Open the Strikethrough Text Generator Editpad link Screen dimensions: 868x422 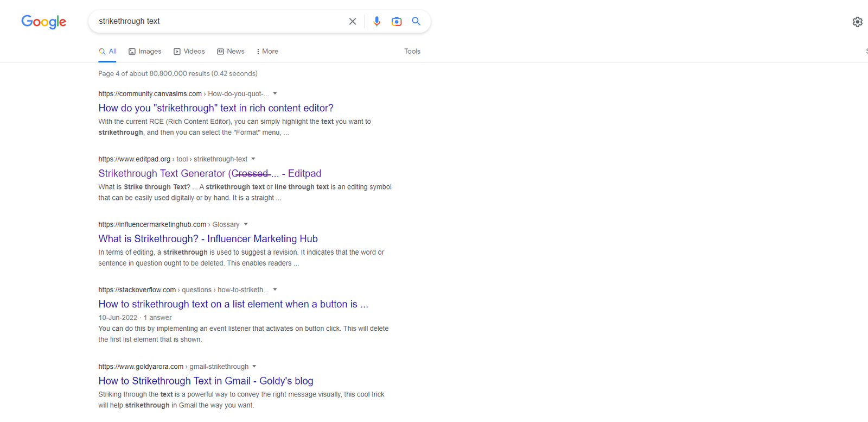210,173
